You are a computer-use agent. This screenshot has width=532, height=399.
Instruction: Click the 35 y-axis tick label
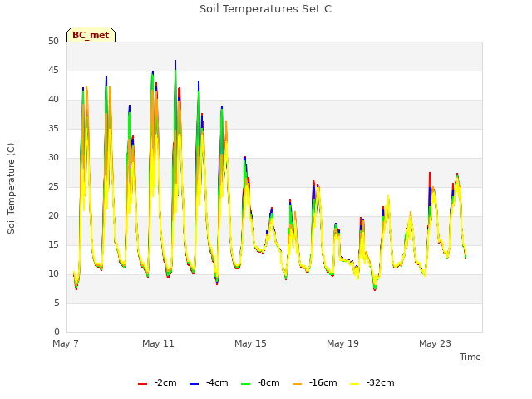tap(53, 128)
